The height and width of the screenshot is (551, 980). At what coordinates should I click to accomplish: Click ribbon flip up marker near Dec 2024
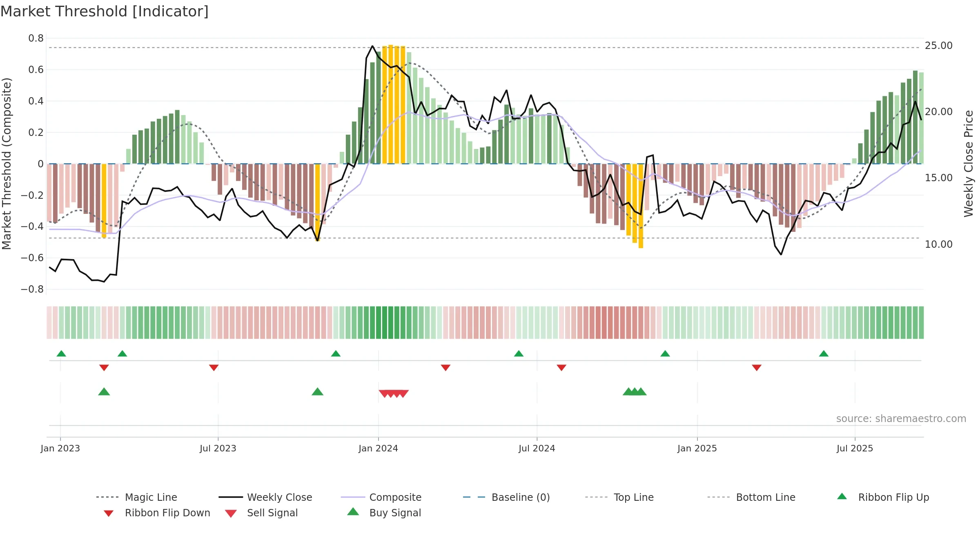(x=665, y=353)
